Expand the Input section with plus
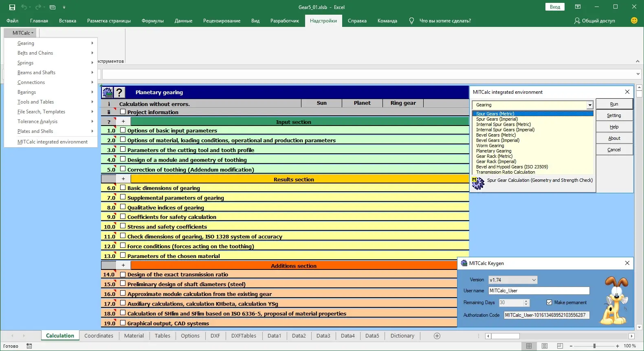Screen dimensions: 644x351 [x=123, y=121]
